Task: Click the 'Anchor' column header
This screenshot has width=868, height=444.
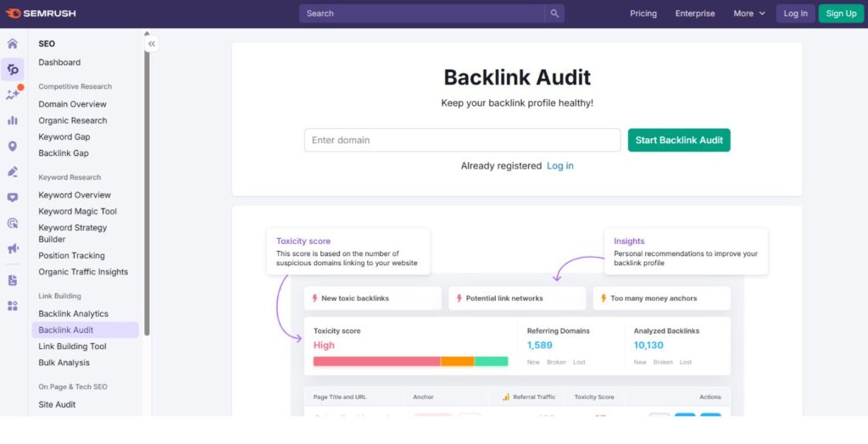Action: click(x=423, y=397)
